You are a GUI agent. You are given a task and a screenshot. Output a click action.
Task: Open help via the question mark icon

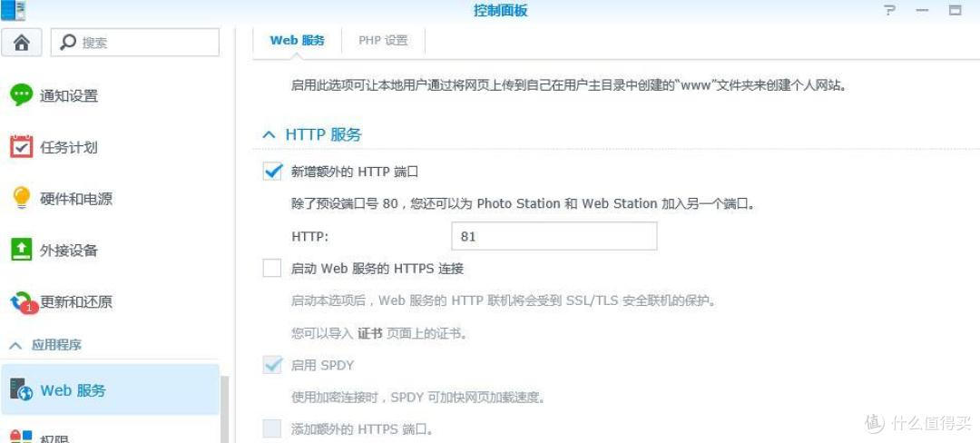[x=888, y=11]
